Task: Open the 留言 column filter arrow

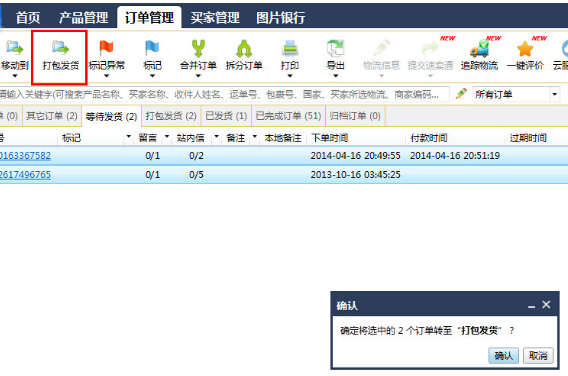Action: click(x=167, y=137)
